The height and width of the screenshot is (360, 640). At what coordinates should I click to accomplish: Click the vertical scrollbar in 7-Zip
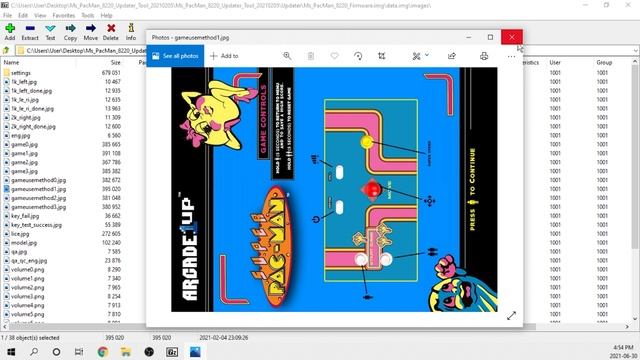[x=635, y=191]
